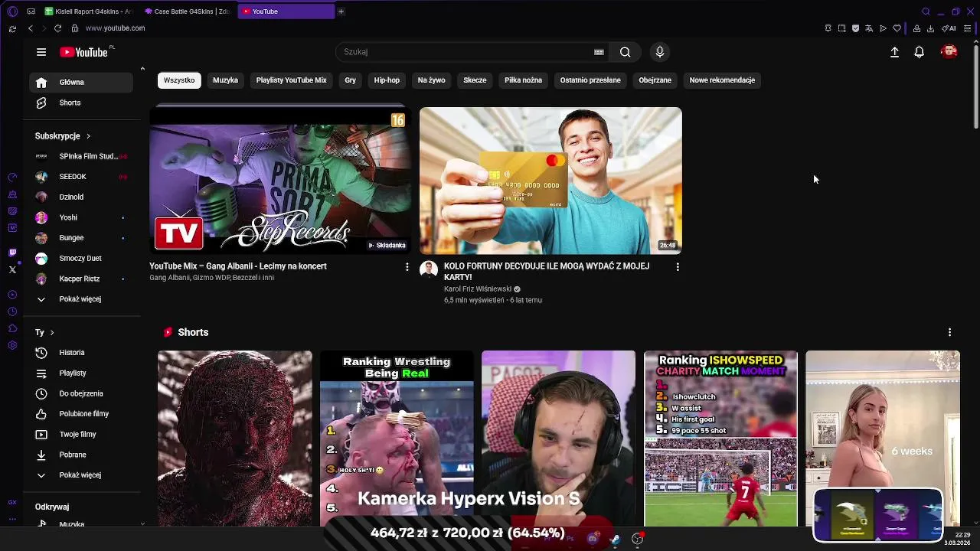Image resolution: width=980 pixels, height=551 pixels.
Task: Select the Wszystko filter chip
Action: coord(179,80)
